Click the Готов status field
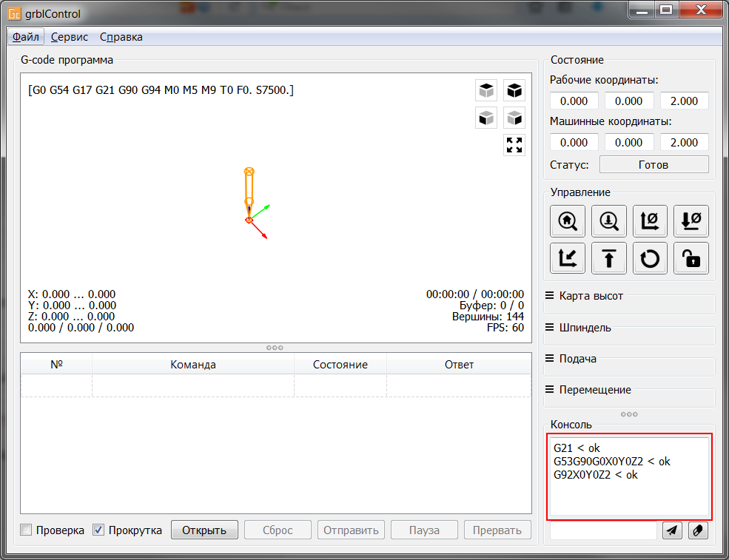 (654, 164)
